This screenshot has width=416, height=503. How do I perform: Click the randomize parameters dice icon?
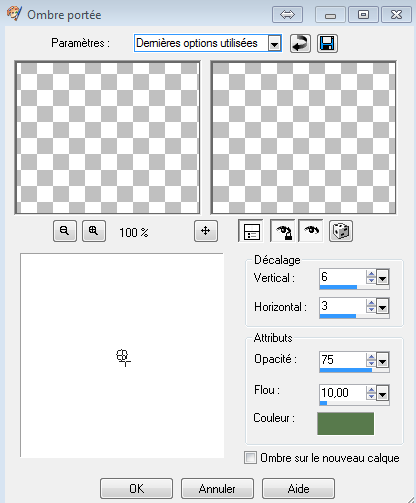tap(341, 231)
